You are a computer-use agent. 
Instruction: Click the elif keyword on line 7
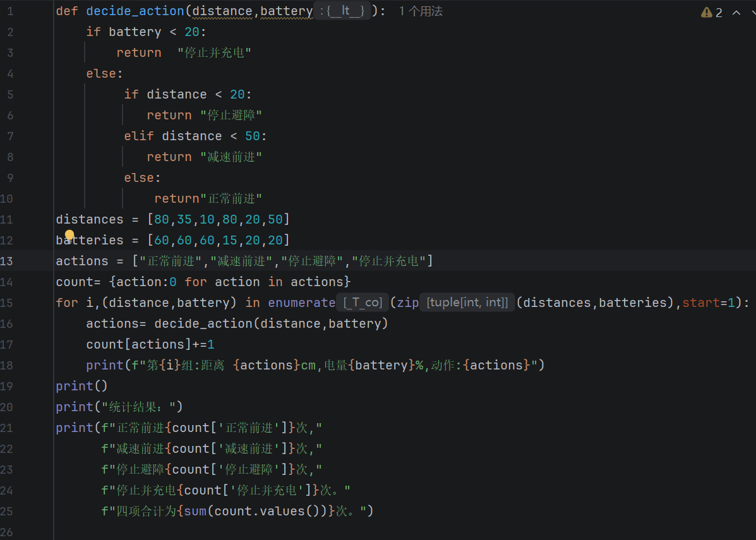pos(139,136)
